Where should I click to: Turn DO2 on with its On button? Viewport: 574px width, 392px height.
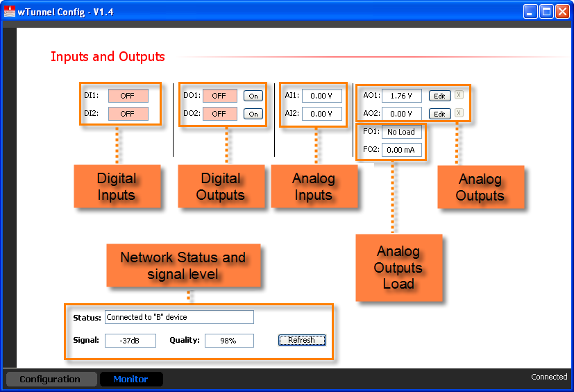pyautogui.click(x=253, y=114)
